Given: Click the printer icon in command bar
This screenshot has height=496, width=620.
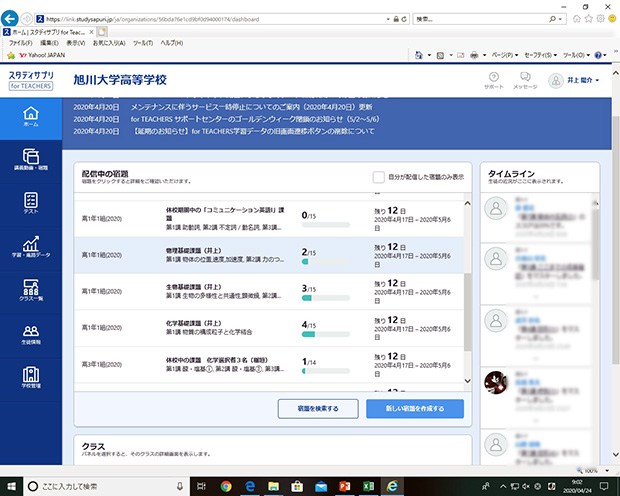Looking at the screenshot, I should [x=474, y=55].
